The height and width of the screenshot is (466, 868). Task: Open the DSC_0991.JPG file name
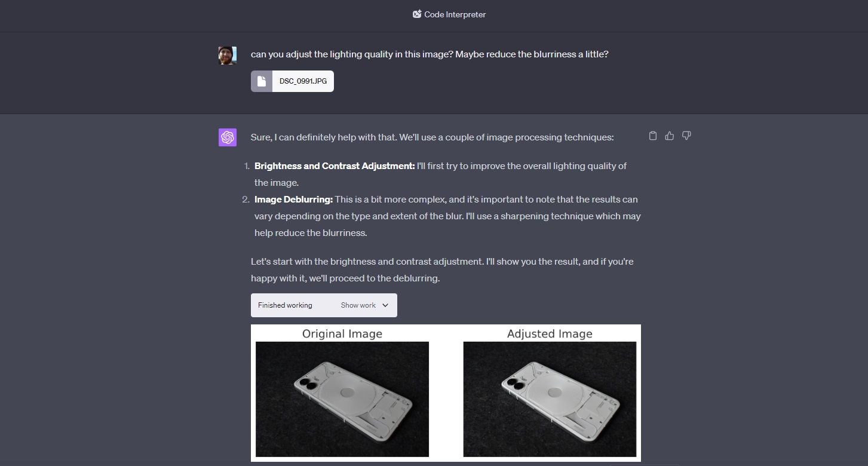tap(303, 81)
